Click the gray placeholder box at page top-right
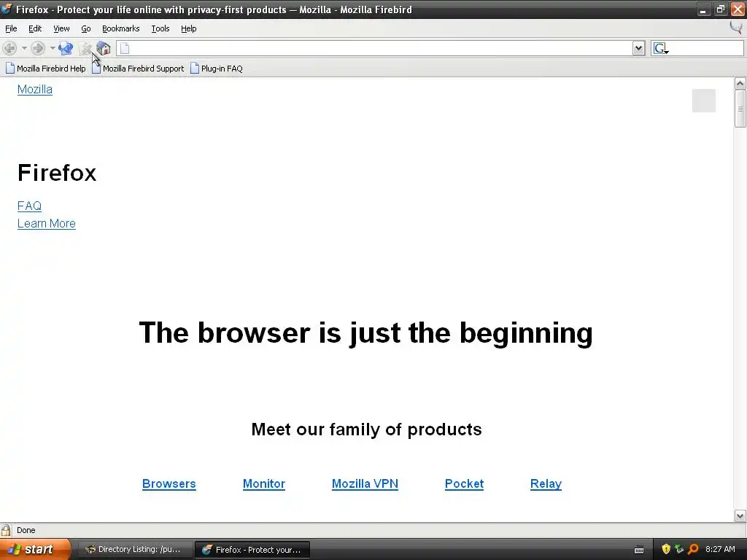The height and width of the screenshot is (560, 747). click(x=704, y=101)
